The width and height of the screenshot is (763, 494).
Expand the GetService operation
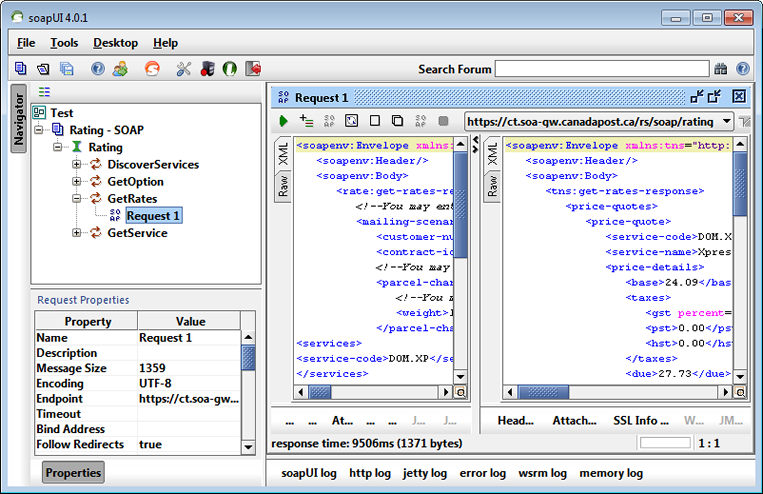click(x=76, y=233)
